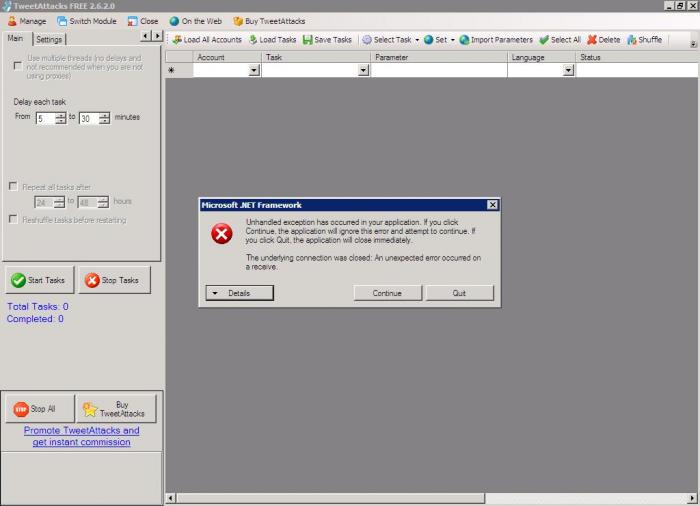Viewport: 700px width, 506px height.
Task: Click the red error icon in dialog
Action: [x=222, y=234]
